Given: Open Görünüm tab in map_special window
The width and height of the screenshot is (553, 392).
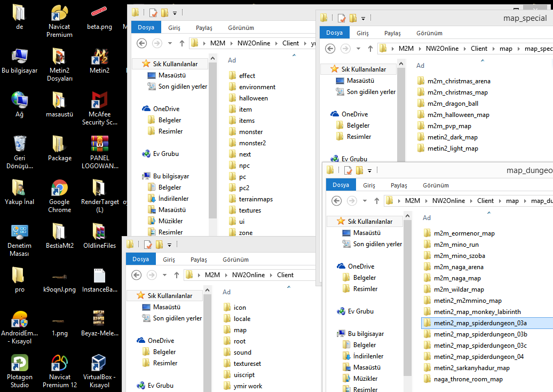Looking at the screenshot, I should (x=429, y=33).
